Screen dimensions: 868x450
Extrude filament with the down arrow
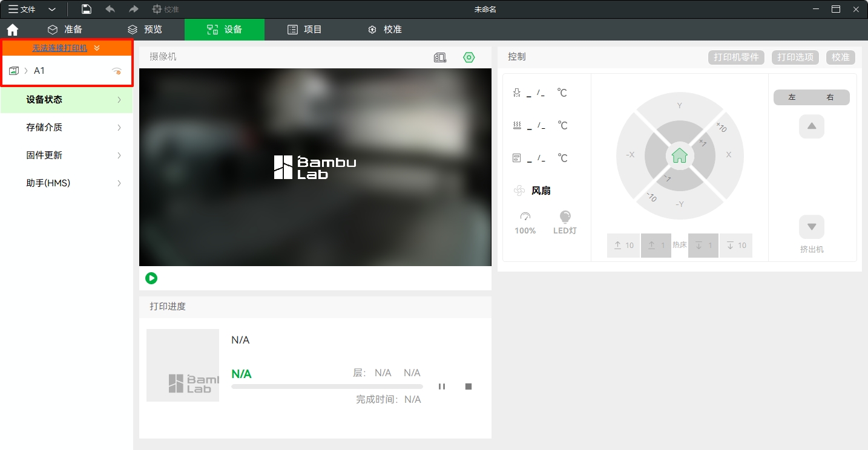(x=812, y=227)
